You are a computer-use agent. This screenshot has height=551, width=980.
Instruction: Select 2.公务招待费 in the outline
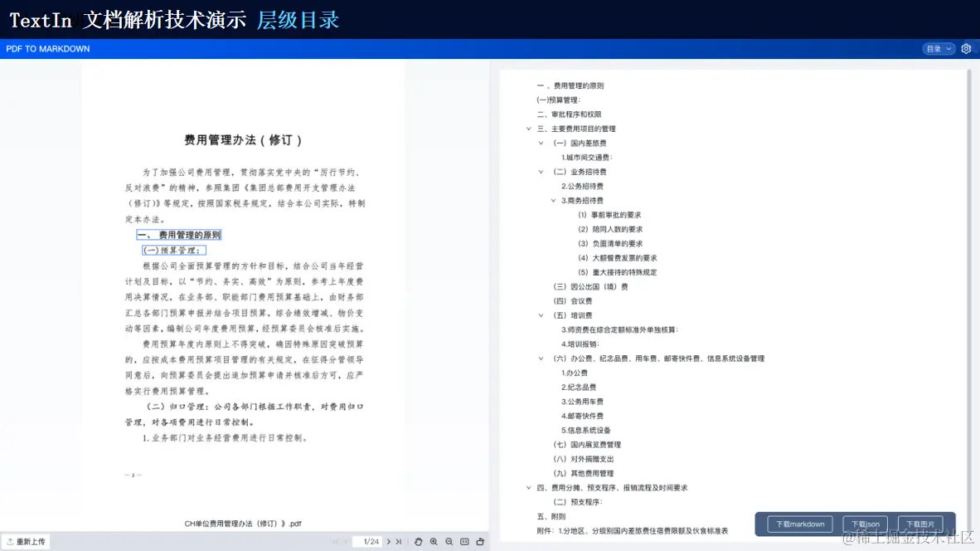(x=582, y=187)
